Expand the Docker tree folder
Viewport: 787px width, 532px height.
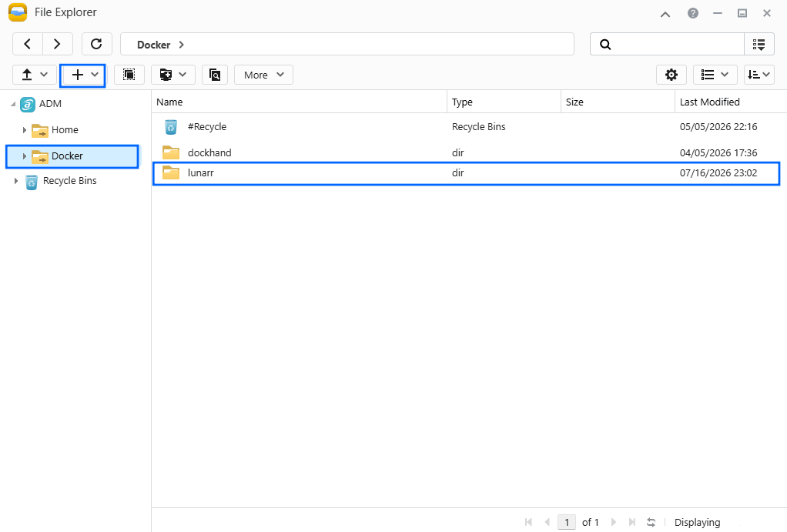point(24,156)
